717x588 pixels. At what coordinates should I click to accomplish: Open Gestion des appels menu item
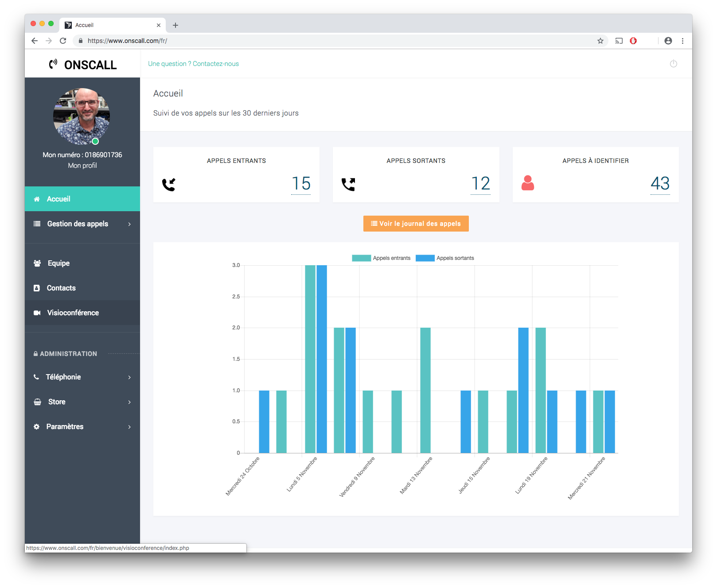82,224
